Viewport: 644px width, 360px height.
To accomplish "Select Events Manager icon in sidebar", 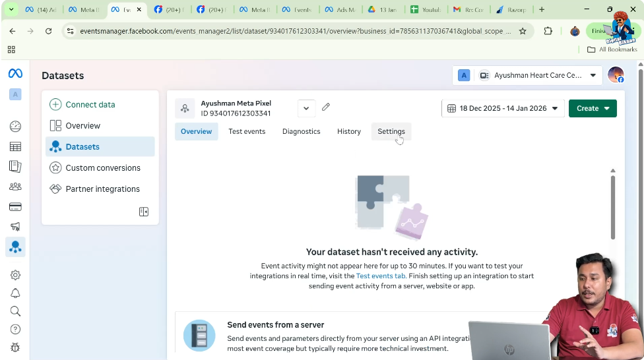I will click(15, 247).
